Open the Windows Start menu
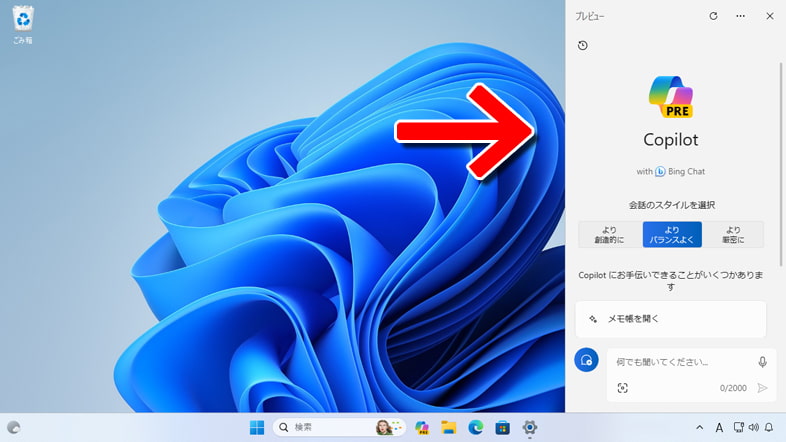The width and height of the screenshot is (786, 442). [x=257, y=427]
